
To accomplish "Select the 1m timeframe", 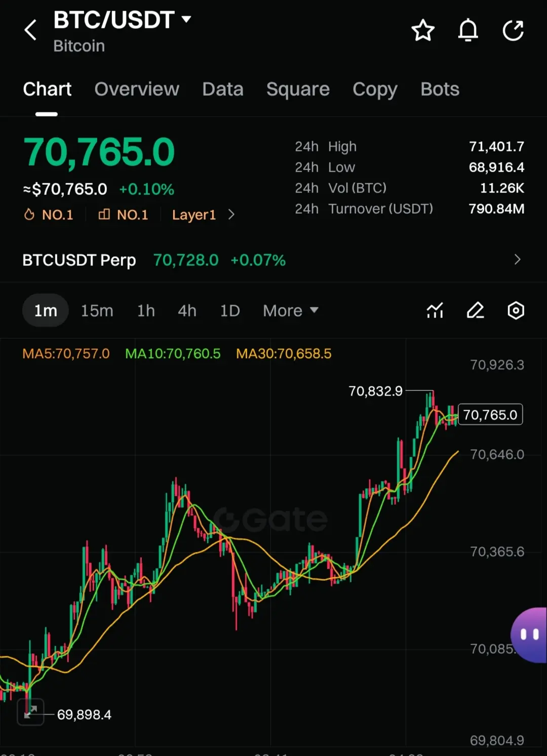I will [x=46, y=310].
